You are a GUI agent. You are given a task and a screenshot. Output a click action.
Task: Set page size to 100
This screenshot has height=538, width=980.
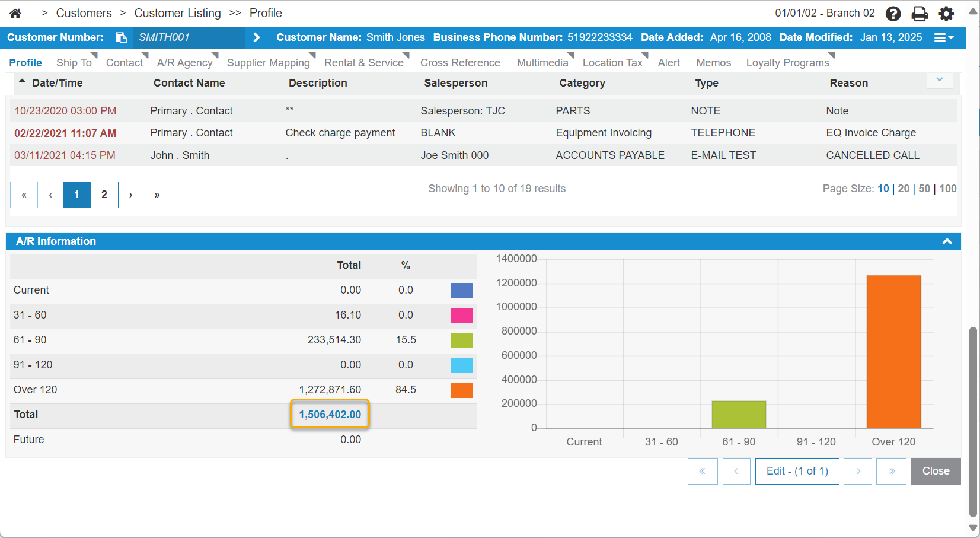tap(948, 189)
